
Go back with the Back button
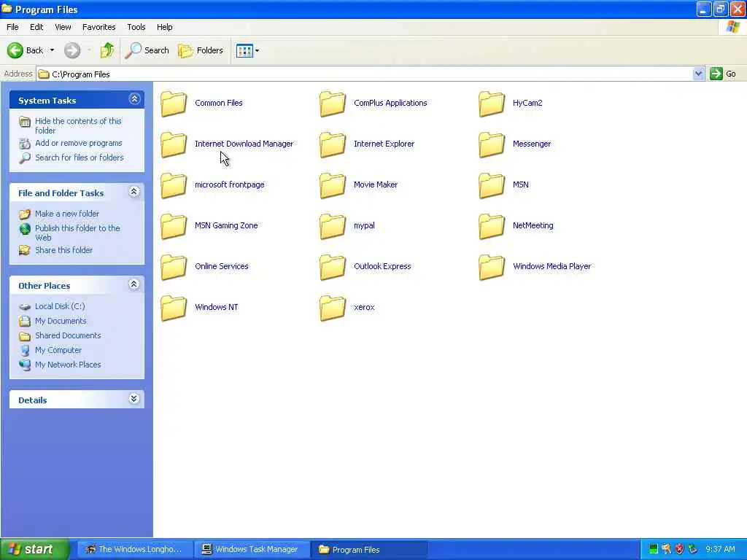25,50
